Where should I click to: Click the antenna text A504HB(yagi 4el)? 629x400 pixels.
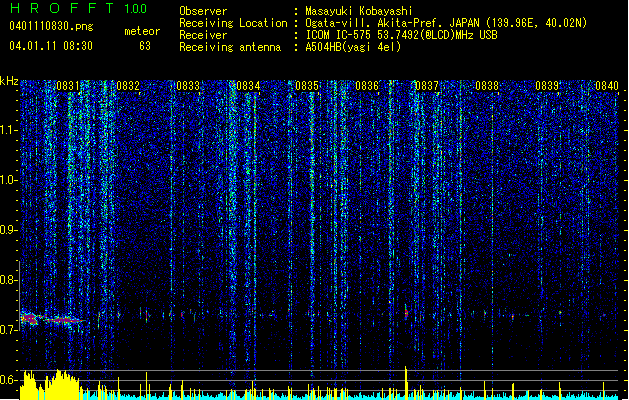click(353, 47)
